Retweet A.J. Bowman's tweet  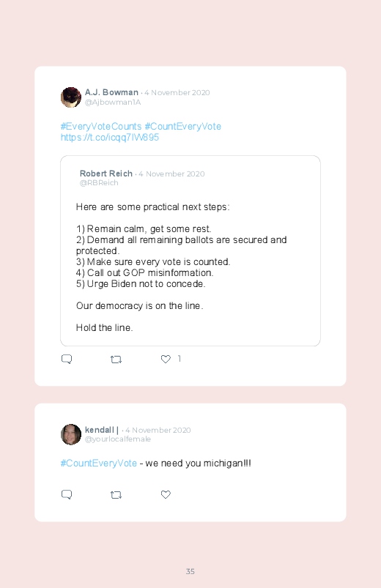pyautogui.click(x=116, y=360)
